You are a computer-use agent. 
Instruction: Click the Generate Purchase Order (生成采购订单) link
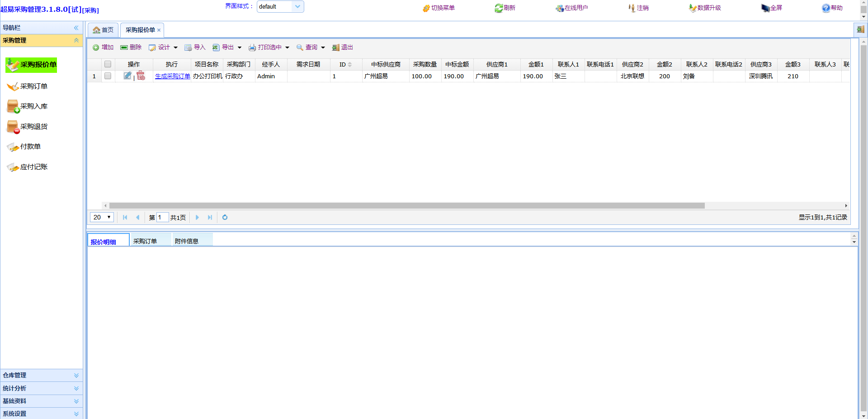pos(172,76)
